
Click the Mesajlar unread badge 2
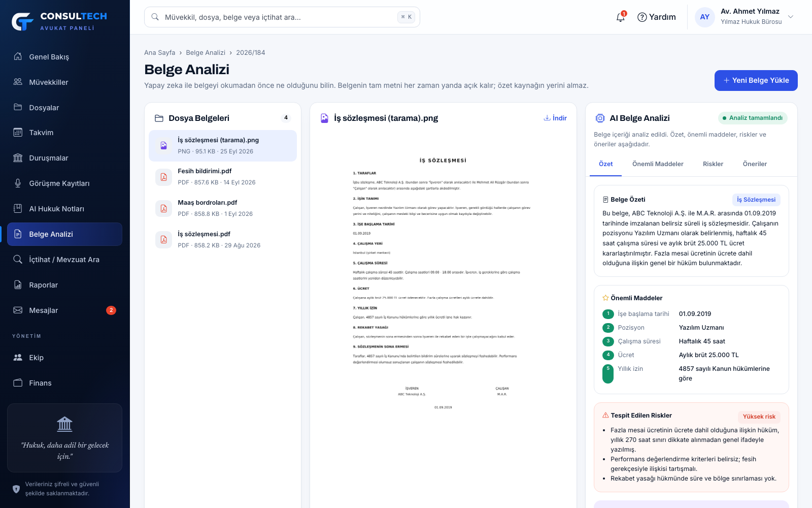(x=111, y=310)
